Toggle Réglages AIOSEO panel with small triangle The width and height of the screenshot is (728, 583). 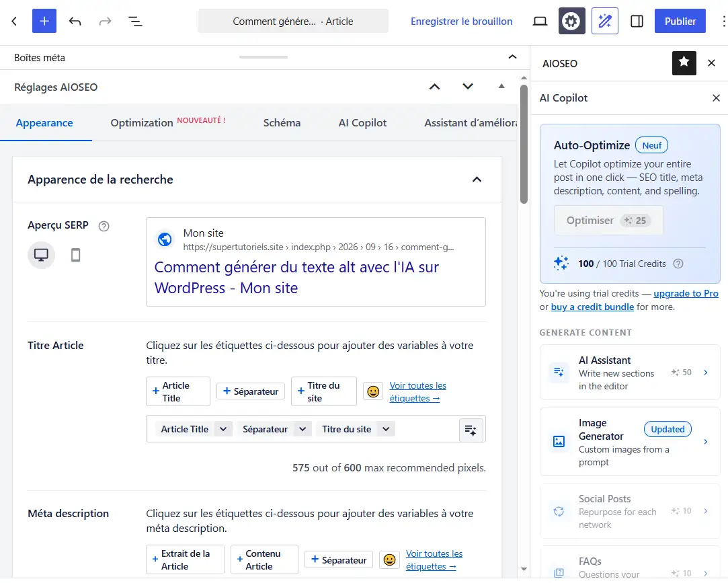pos(501,86)
